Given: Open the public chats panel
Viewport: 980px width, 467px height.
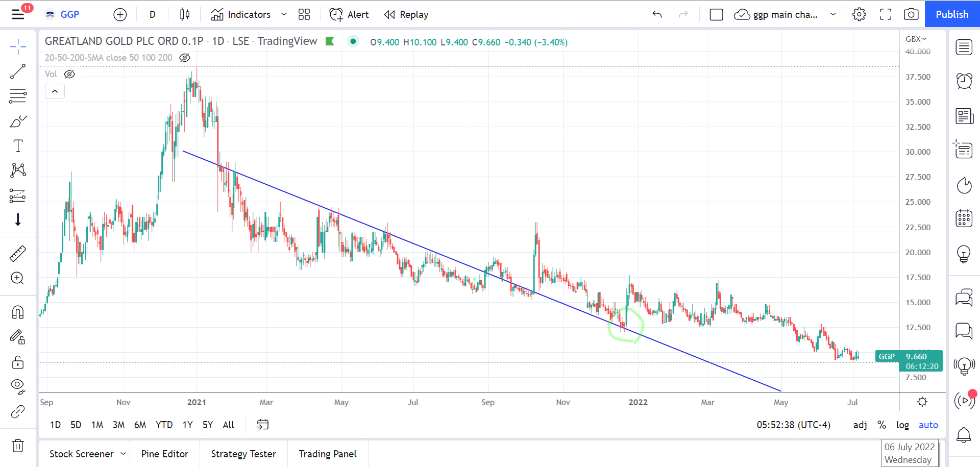Looking at the screenshot, I should coord(964,297).
